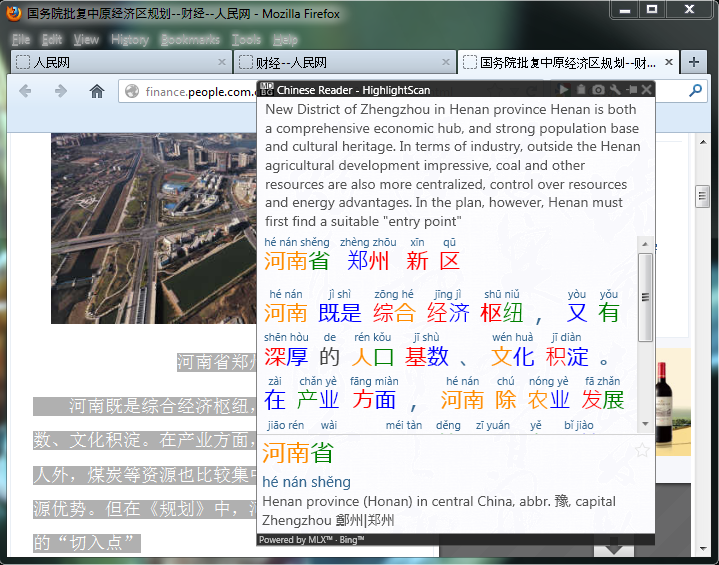This screenshot has width=719, height=565.
Task: Click Firefox back arrow button
Action: 25,91
